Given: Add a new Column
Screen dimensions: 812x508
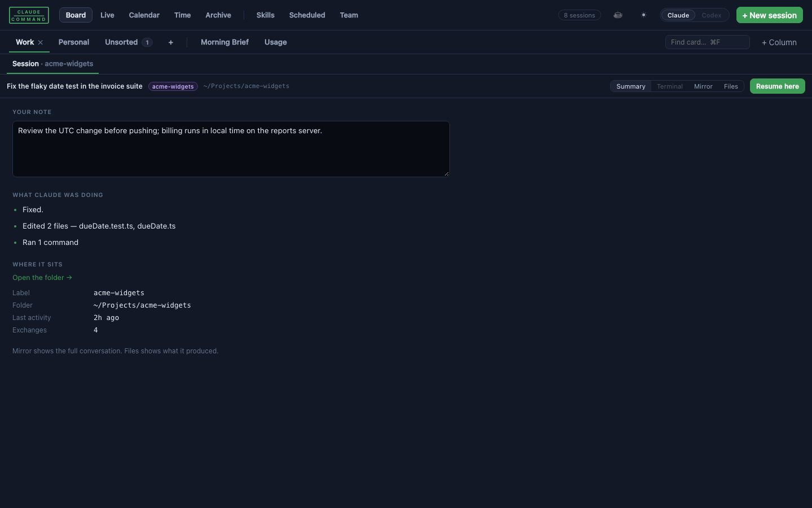Looking at the screenshot, I should point(779,42).
